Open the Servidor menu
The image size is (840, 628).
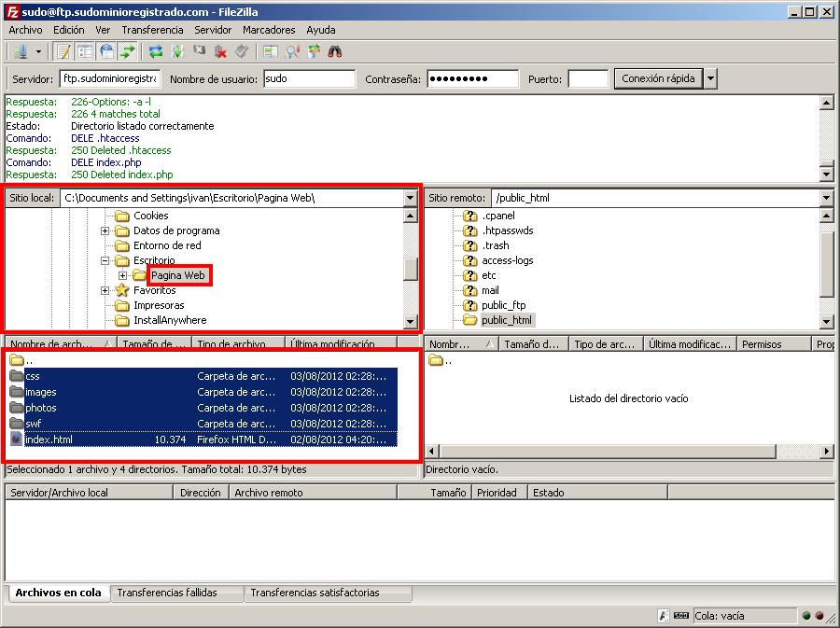pos(213,30)
